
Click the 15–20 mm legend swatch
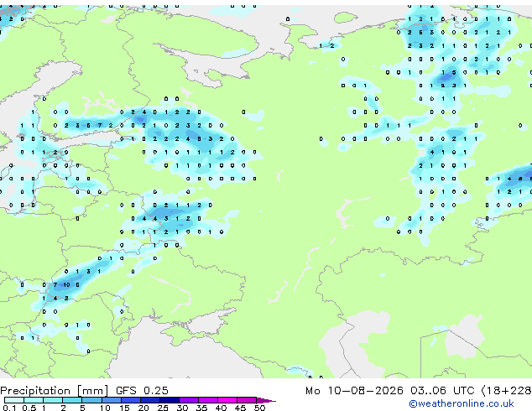pos(131,400)
